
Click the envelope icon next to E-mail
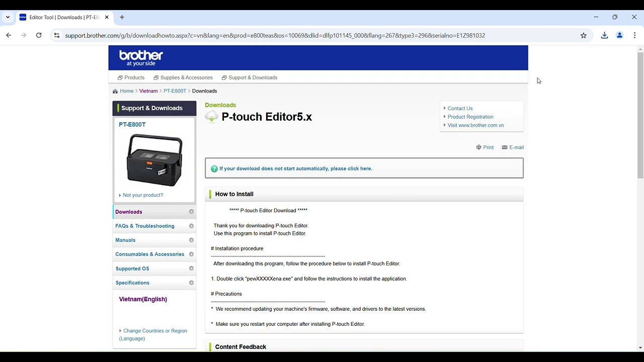click(505, 147)
